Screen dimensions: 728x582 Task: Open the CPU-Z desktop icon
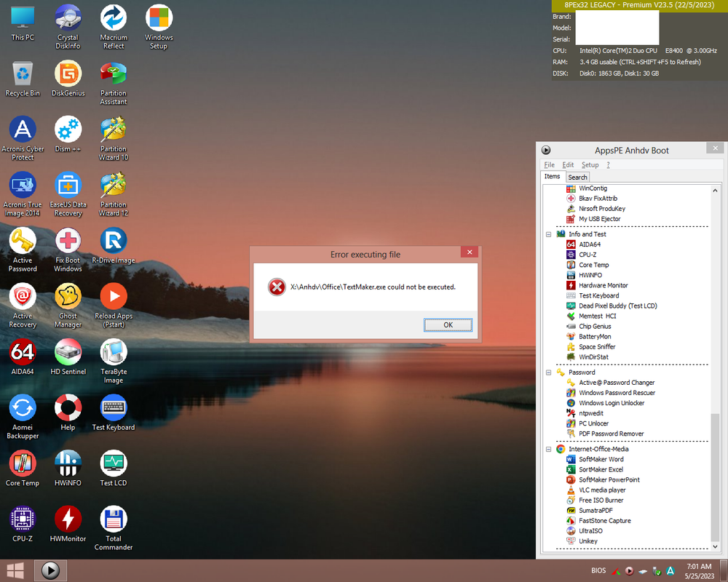23,524
